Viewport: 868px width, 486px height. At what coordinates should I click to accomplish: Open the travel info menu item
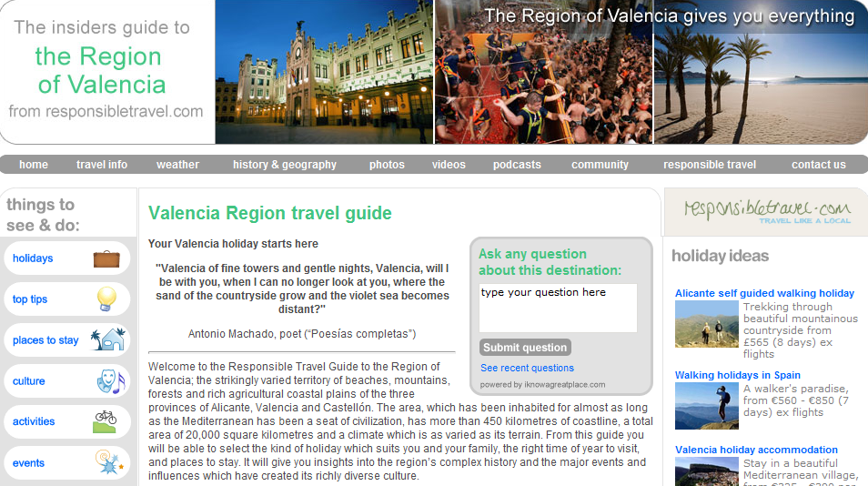point(102,165)
